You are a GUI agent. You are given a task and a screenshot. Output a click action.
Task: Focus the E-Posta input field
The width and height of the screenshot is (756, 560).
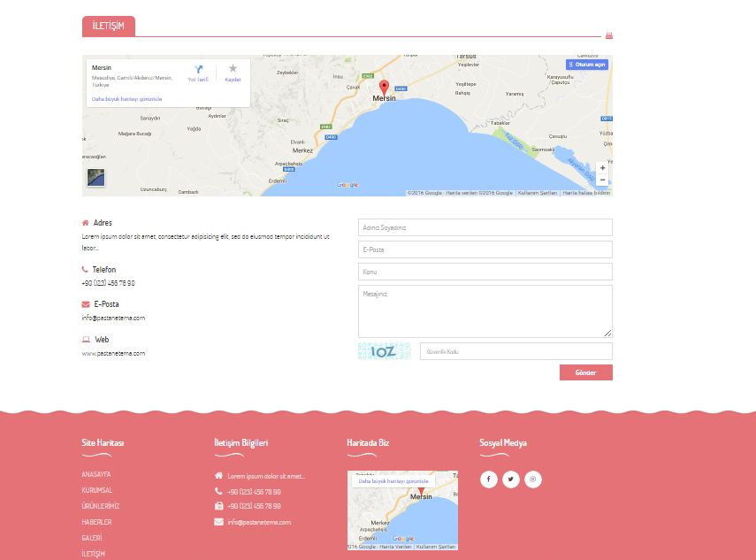(485, 249)
